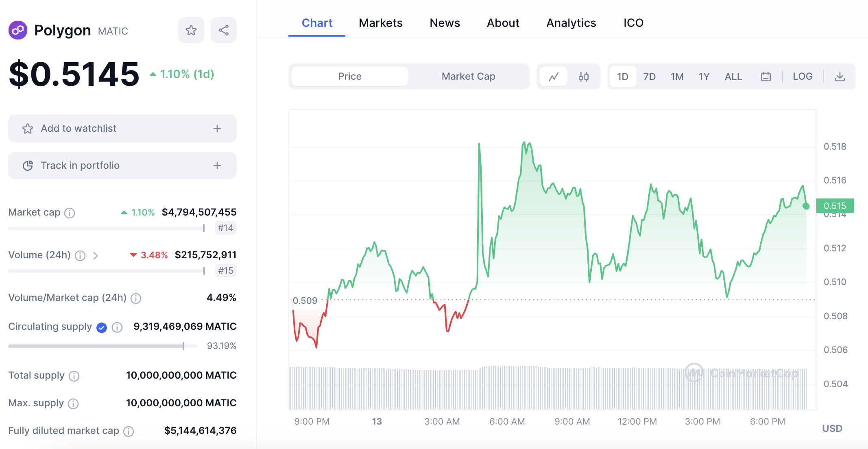868x449 pixels.
Task: Open the Markets tab
Action: pyautogui.click(x=380, y=23)
